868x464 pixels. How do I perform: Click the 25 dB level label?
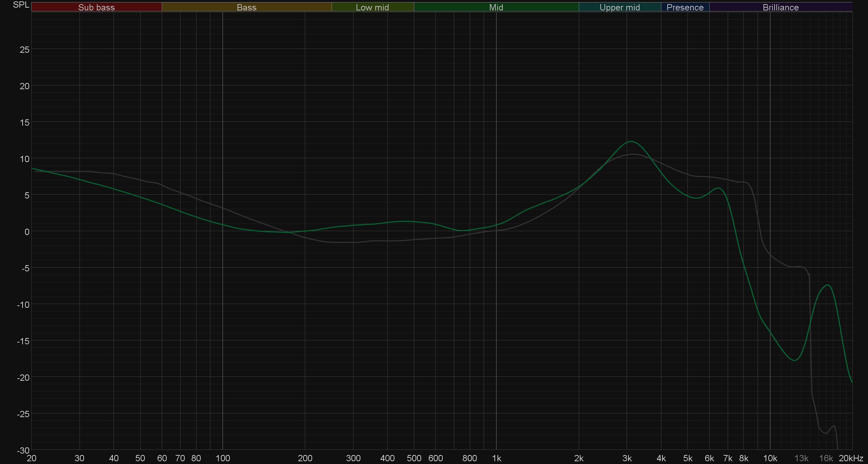point(25,50)
